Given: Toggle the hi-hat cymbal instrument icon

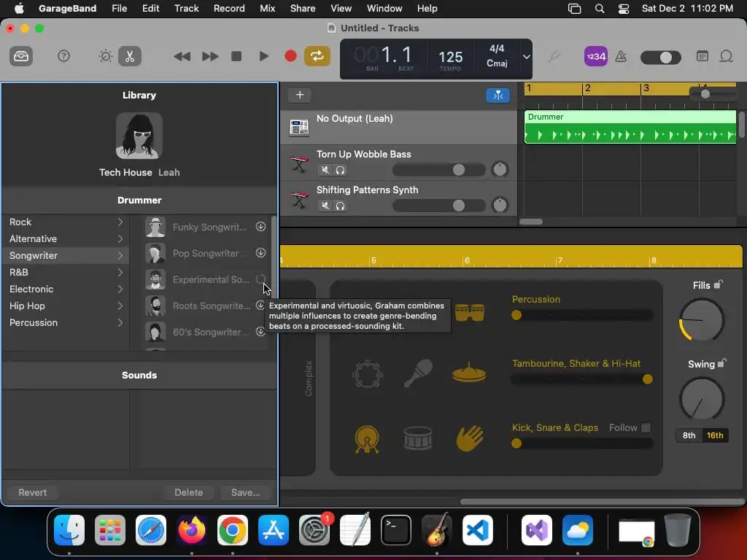Looking at the screenshot, I should point(469,373).
